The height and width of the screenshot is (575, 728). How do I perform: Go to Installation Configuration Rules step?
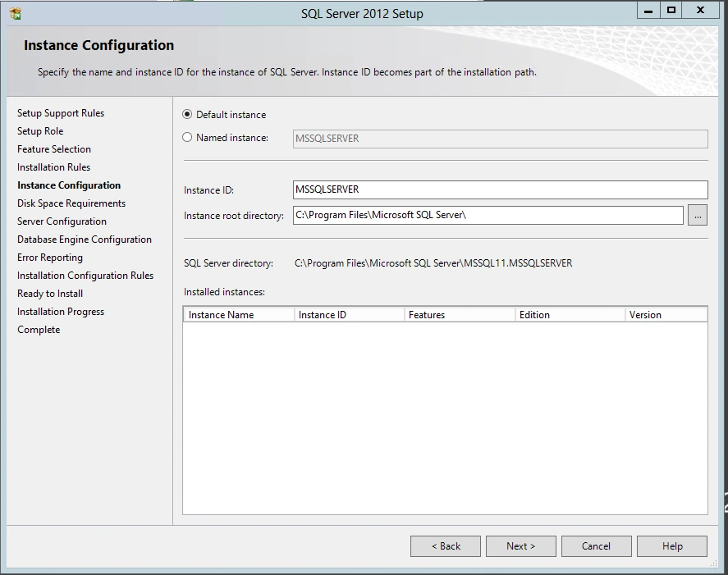(x=85, y=276)
